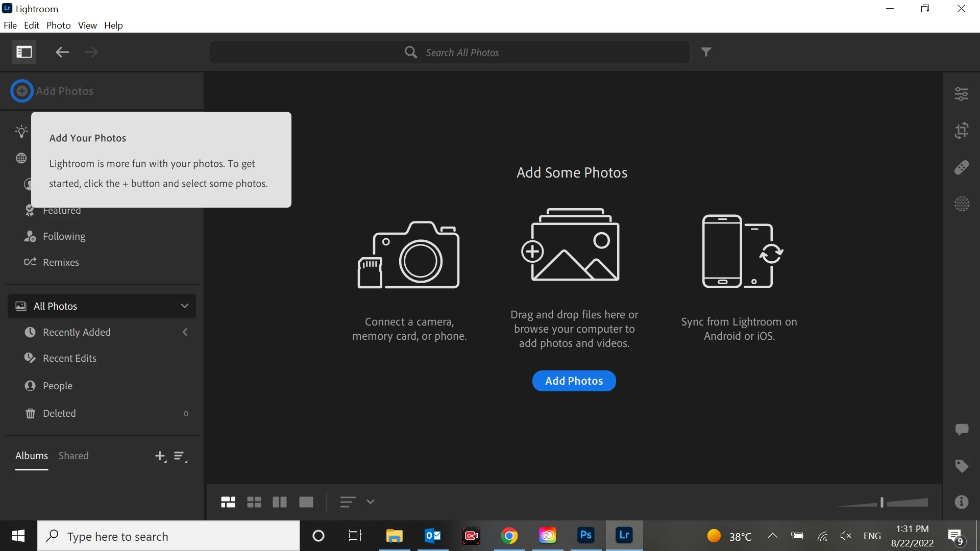This screenshot has width=980, height=551.
Task: Select the Crop and Rotate tool
Action: coord(961,131)
